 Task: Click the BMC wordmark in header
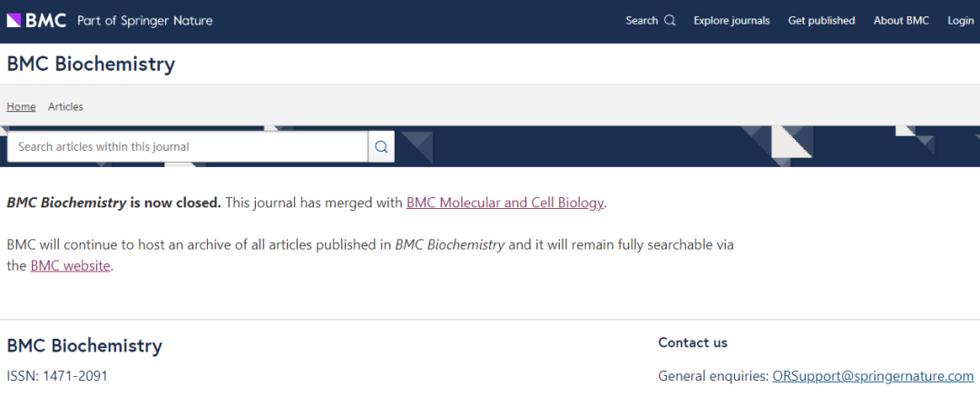coord(45,21)
